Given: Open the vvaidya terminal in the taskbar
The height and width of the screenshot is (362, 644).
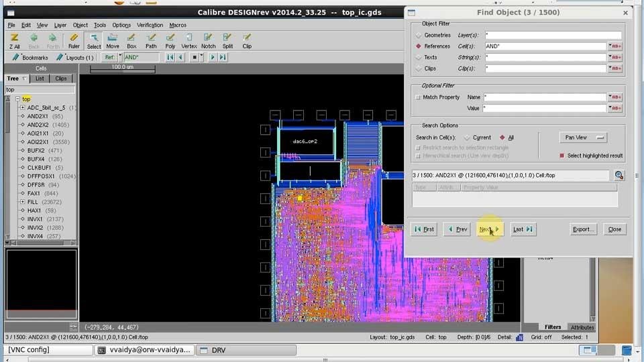Looking at the screenshot, I should coord(145,350).
